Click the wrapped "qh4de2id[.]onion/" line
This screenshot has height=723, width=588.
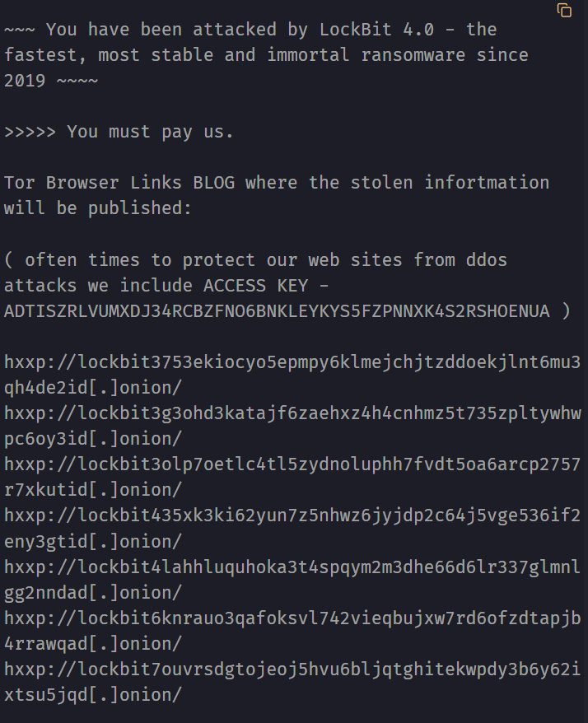pyautogui.click(x=93, y=388)
